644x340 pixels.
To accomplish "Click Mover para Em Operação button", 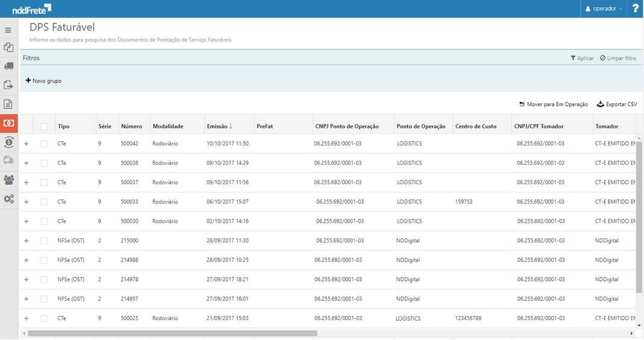I will click(553, 104).
